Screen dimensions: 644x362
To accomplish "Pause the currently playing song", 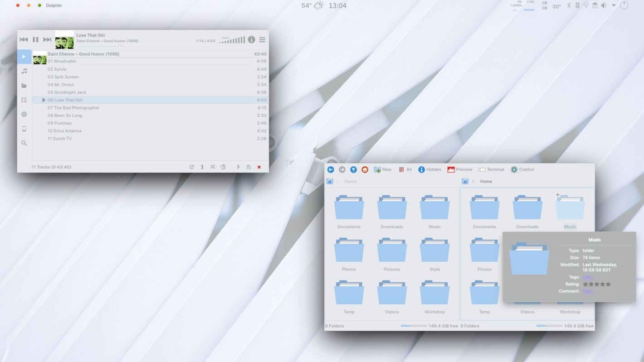I will (x=35, y=40).
